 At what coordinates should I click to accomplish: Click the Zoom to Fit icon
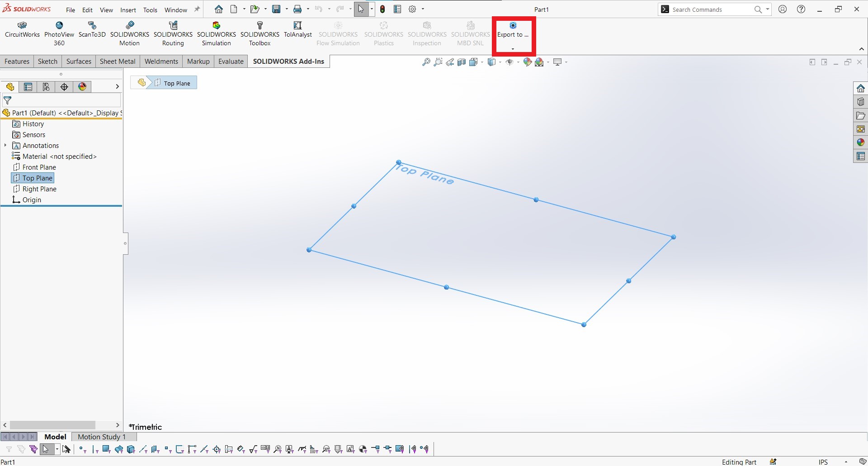[x=426, y=62]
